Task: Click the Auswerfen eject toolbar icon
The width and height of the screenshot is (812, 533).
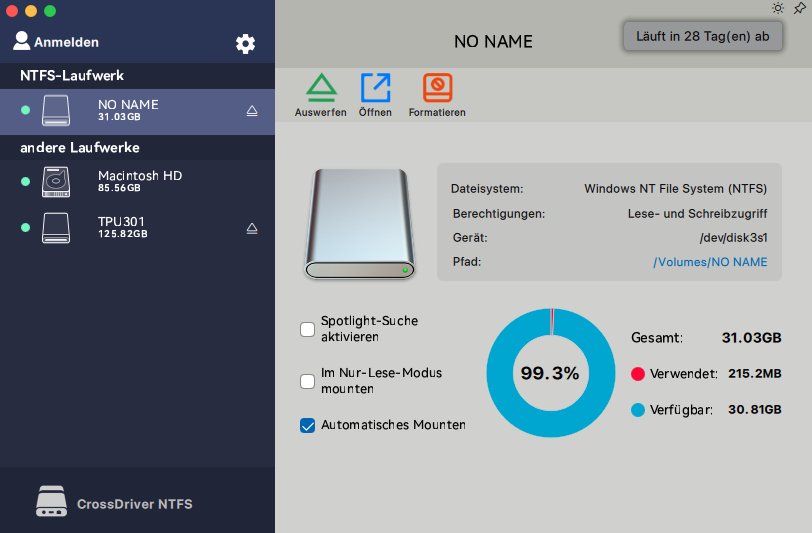Action: [x=321, y=88]
